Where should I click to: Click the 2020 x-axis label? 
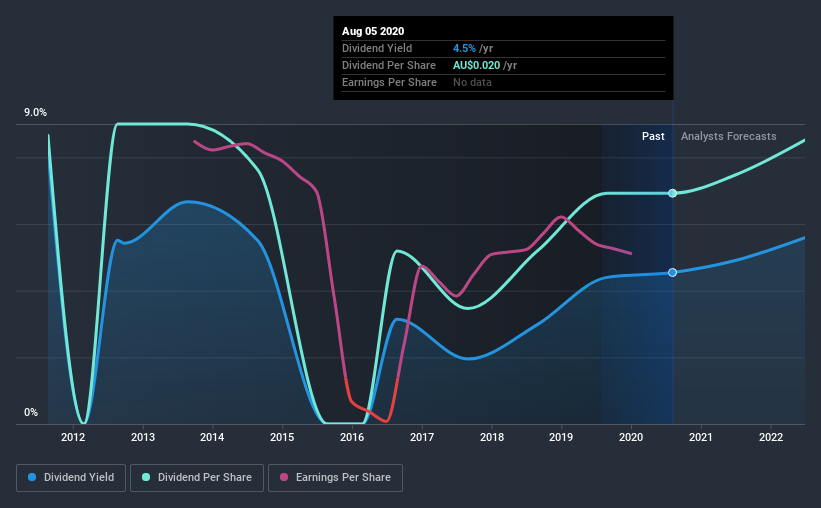(x=631, y=437)
